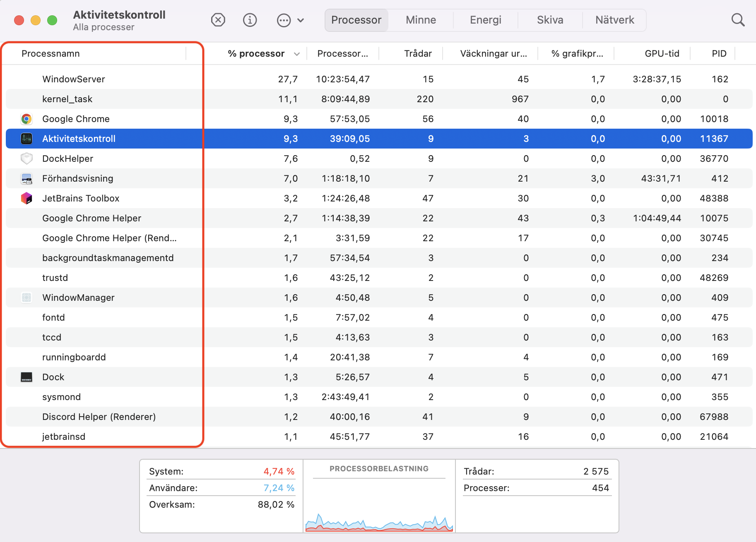Select the jetbrainsd process row
This screenshot has width=756, height=542.
coord(379,437)
